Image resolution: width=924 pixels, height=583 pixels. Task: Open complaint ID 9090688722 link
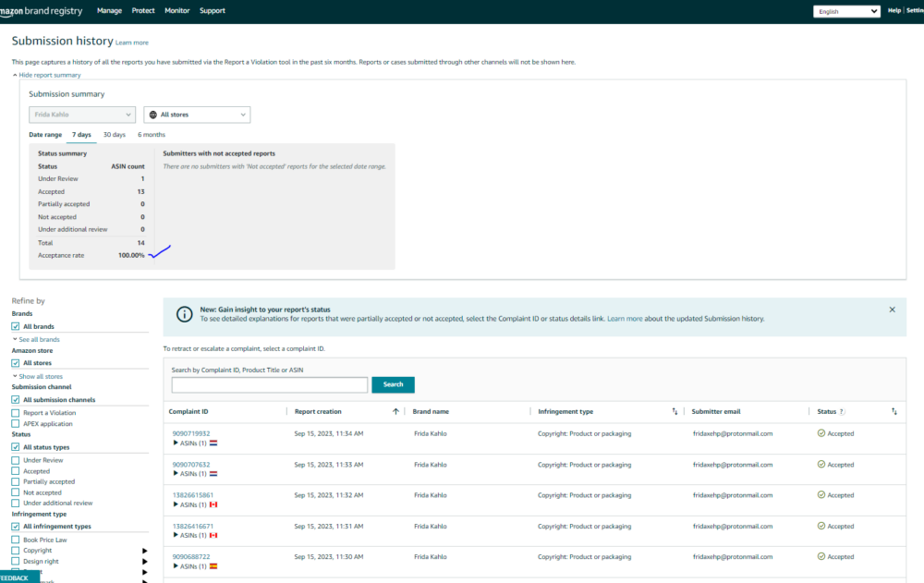[191, 557]
